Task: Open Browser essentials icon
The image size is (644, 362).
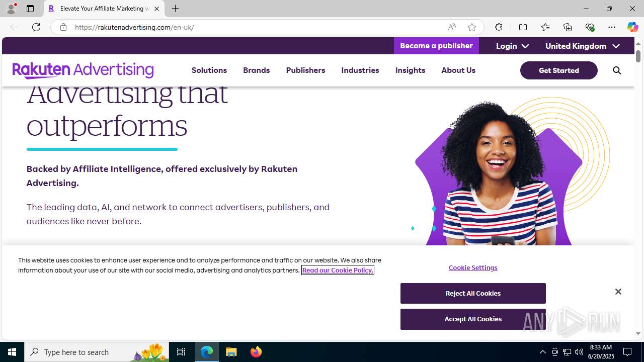Action: click(590, 27)
